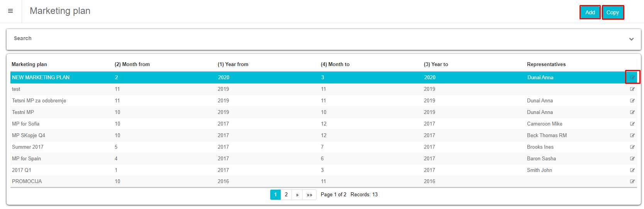Click the Add button
Viewport: 644px width, 209px height.
coord(590,12)
